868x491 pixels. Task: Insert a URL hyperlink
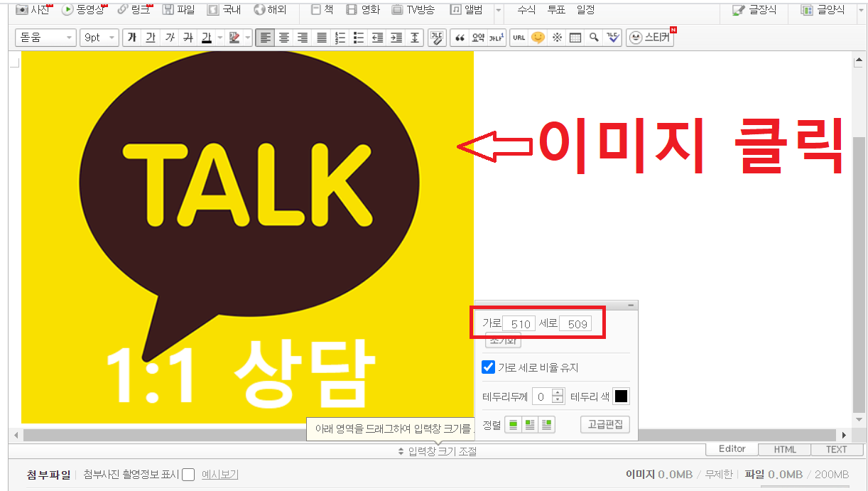[519, 38]
